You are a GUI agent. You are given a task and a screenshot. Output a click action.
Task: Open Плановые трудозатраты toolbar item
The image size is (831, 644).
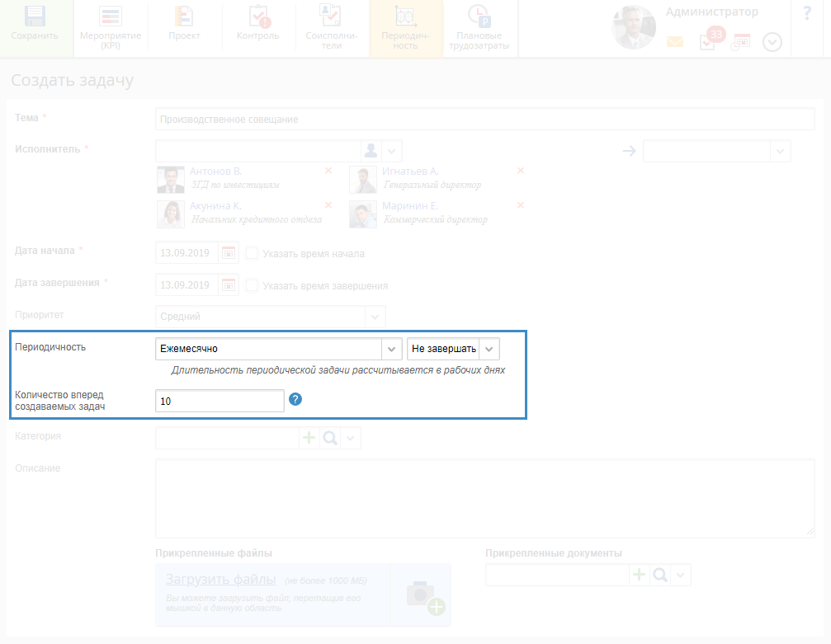tap(475, 16)
